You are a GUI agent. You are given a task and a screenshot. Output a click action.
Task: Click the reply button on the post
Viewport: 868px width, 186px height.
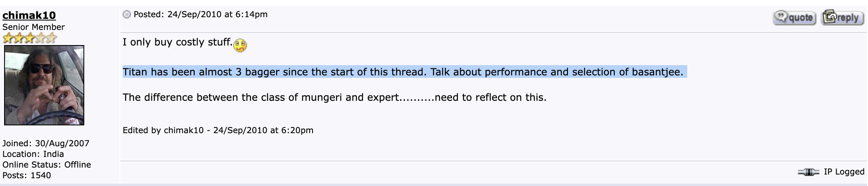click(x=842, y=17)
